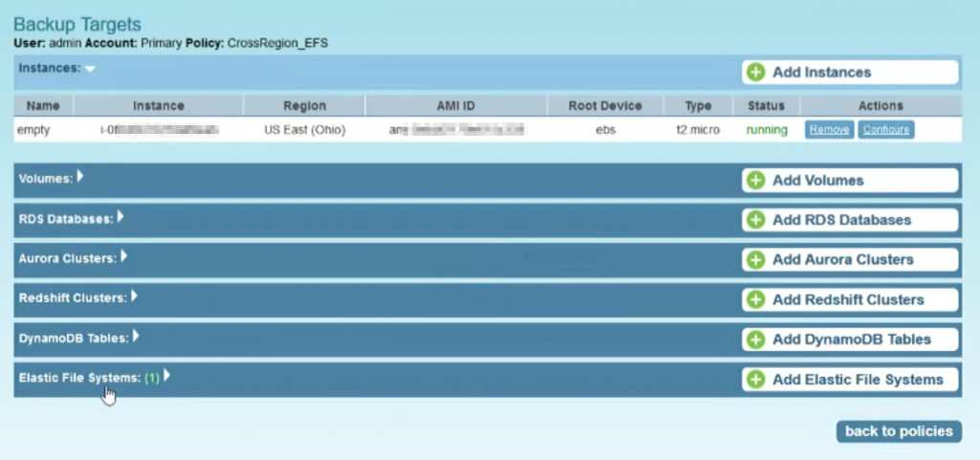The width and height of the screenshot is (980, 460).
Task: Click the 'DynamoDB Tables:' section label
Action: tap(74, 339)
